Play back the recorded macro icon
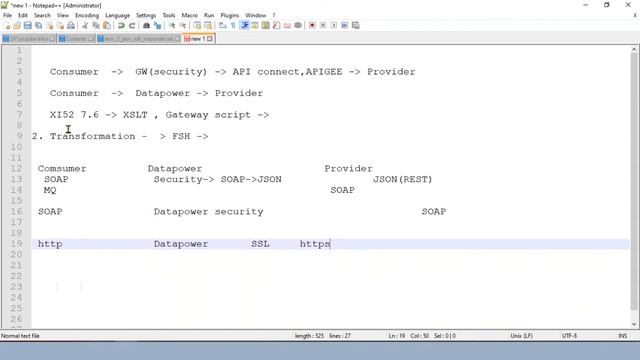Screen dimensions: 640x360 333,25
